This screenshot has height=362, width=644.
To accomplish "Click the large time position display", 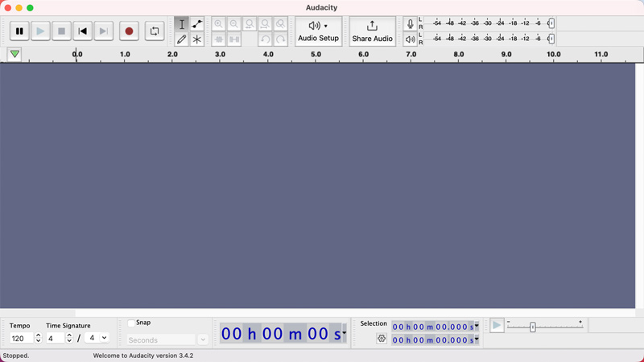I will pyautogui.click(x=281, y=333).
